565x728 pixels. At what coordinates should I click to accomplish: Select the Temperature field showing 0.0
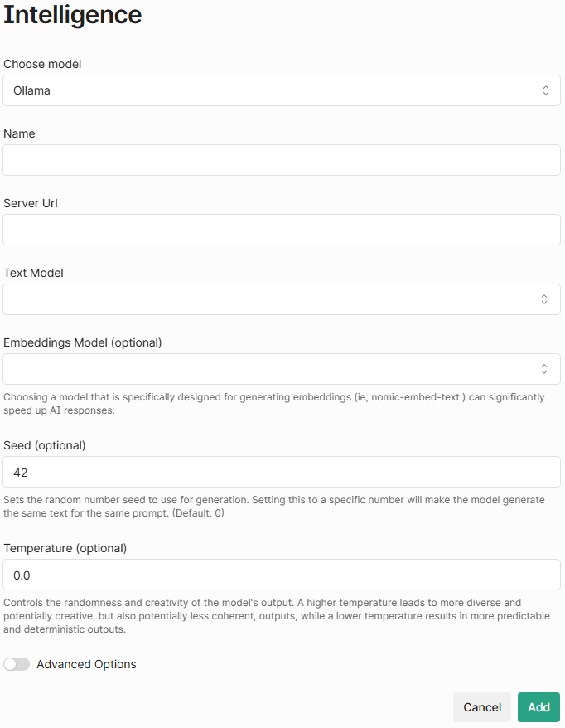282,575
